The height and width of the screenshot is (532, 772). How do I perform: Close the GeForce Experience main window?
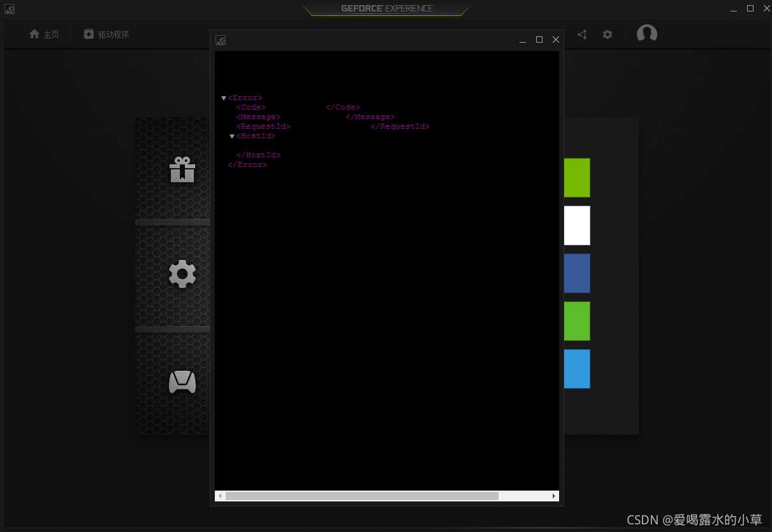tap(766, 8)
